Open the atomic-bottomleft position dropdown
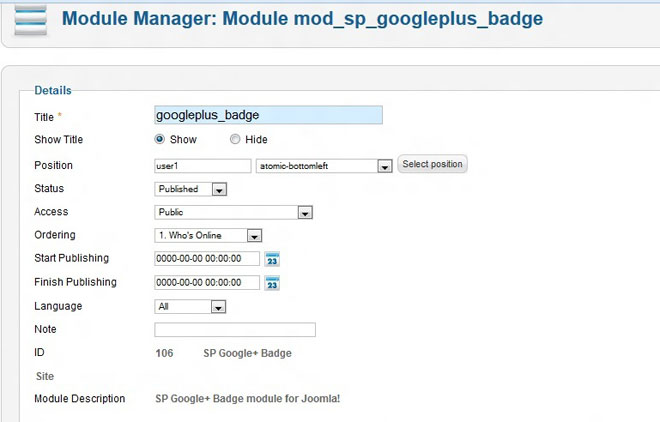The width and height of the screenshot is (660, 422). click(384, 166)
